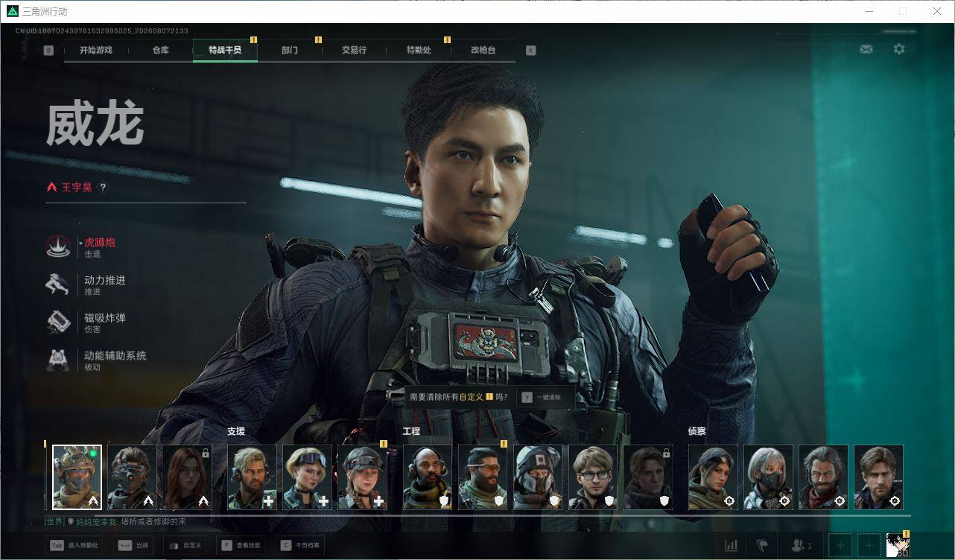Click the 威龙 operator title
The height and width of the screenshot is (560, 955).
(95, 124)
